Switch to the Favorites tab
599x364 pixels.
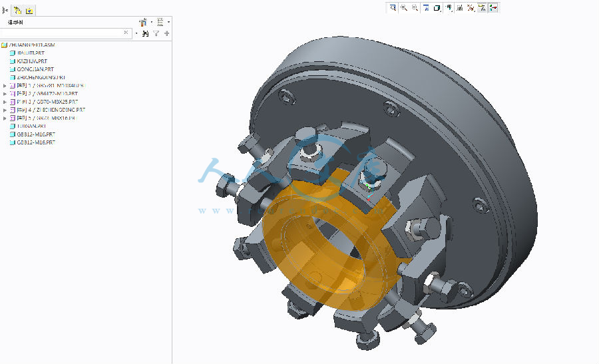(x=30, y=11)
